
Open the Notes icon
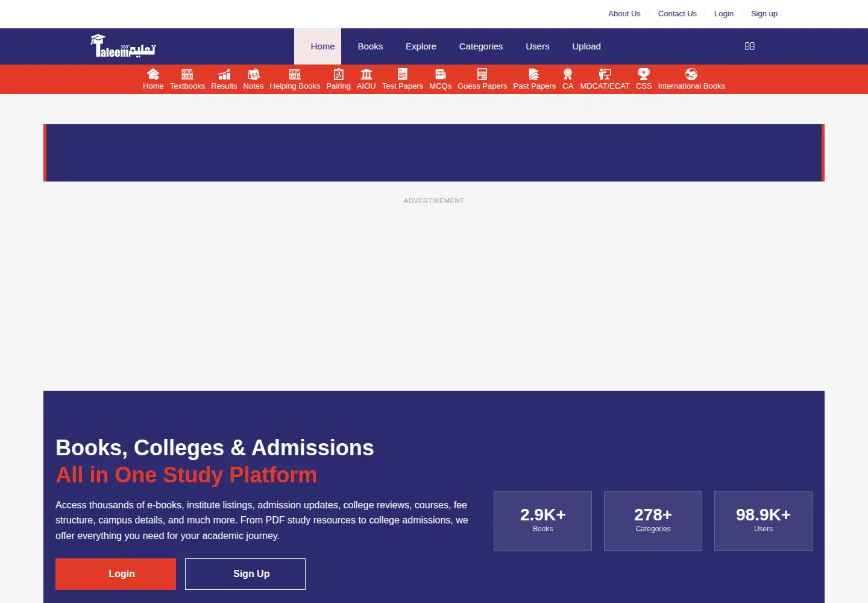coord(253,74)
